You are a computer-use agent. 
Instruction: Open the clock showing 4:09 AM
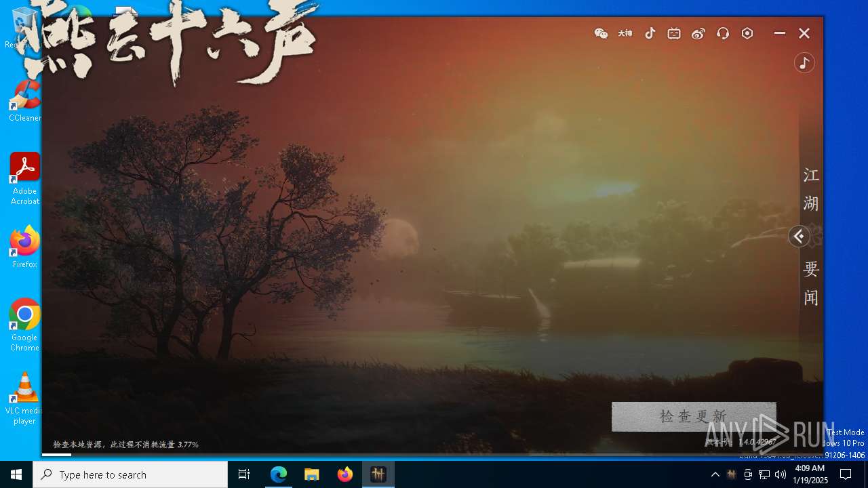[x=810, y=474]
